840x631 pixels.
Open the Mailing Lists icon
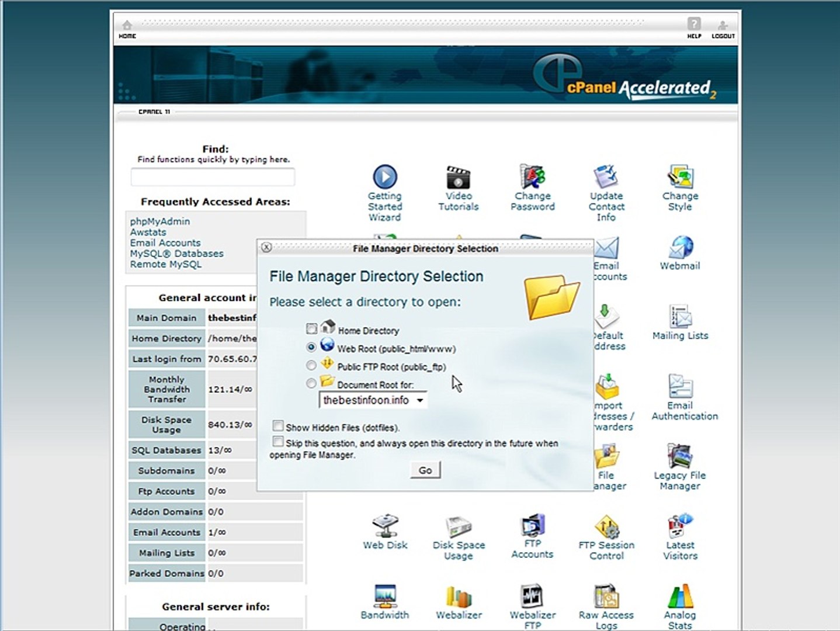click(x=680, y=317)
